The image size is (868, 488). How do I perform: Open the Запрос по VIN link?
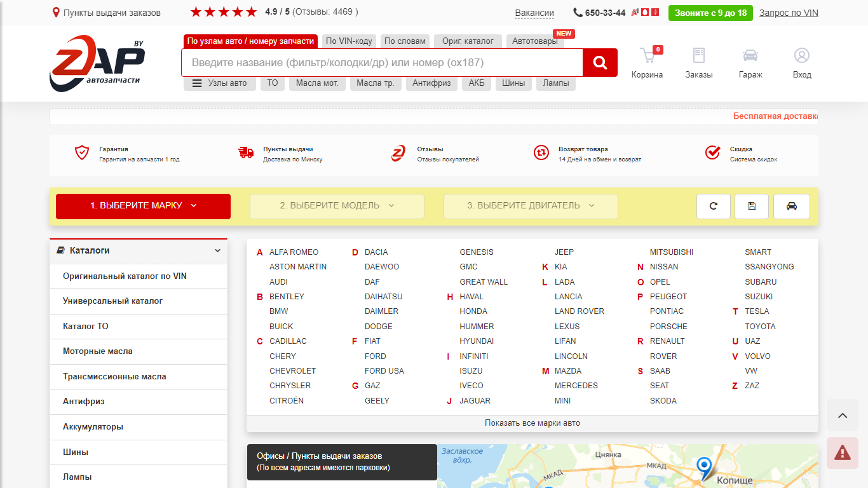point(789,13)
